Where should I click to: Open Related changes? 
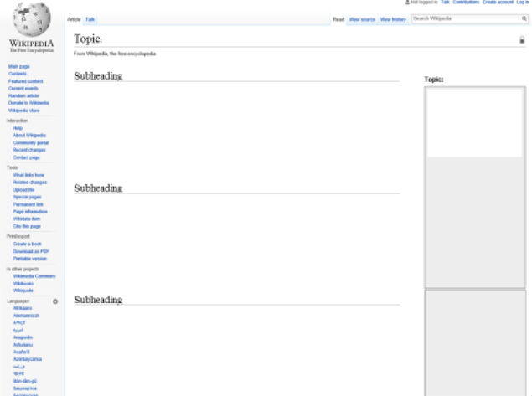click(30, 183)
